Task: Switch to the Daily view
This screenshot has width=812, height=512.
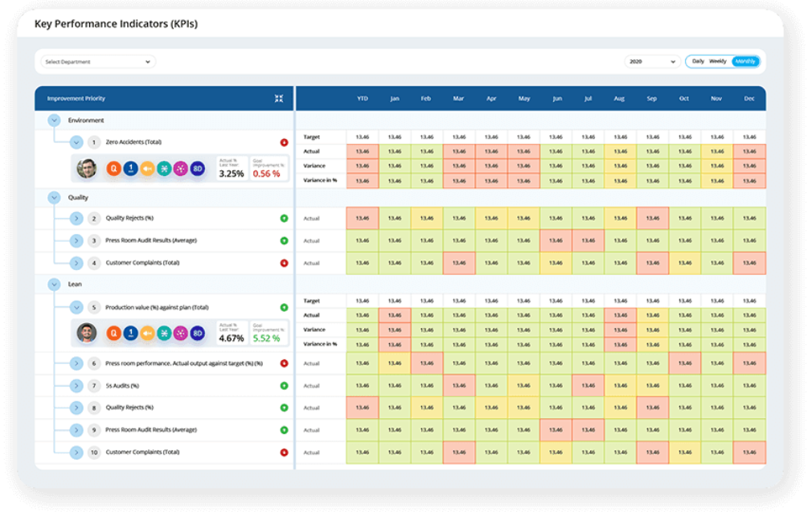Action: (x=698, y=61)
